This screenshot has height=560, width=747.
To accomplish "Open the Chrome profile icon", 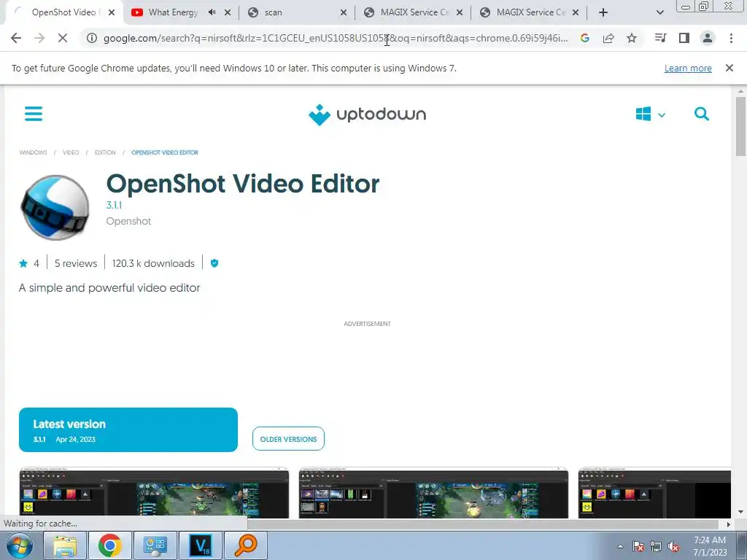I will point(708,38).
